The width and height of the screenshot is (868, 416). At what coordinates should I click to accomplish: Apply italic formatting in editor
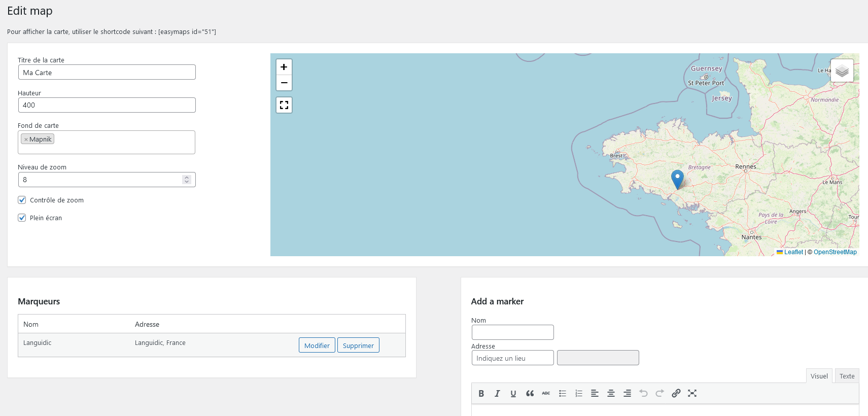coord(497,393)
